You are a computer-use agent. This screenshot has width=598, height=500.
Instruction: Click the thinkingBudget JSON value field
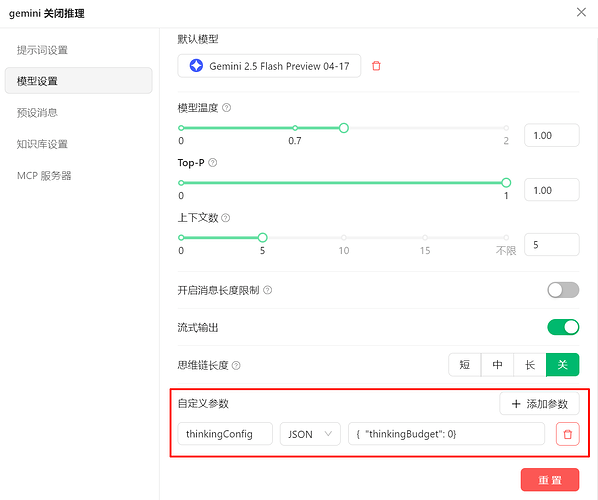point(446,434)
